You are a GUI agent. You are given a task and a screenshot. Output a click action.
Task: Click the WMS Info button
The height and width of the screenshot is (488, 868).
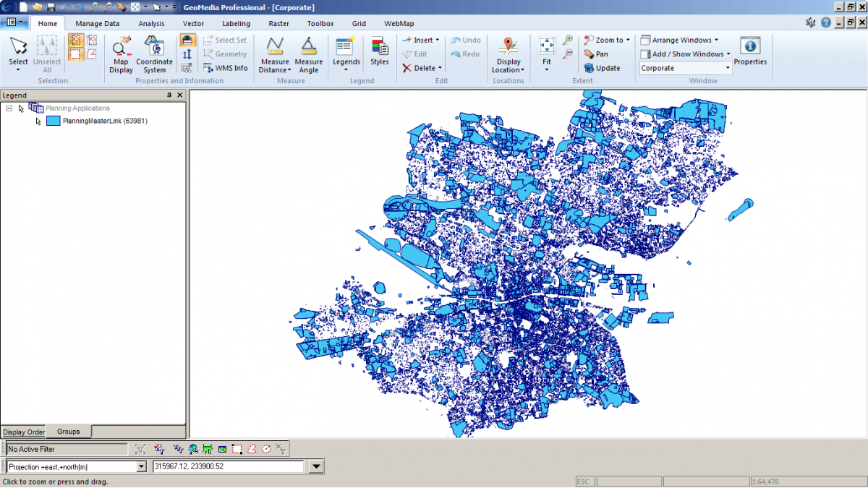click(x=225, y=68)
